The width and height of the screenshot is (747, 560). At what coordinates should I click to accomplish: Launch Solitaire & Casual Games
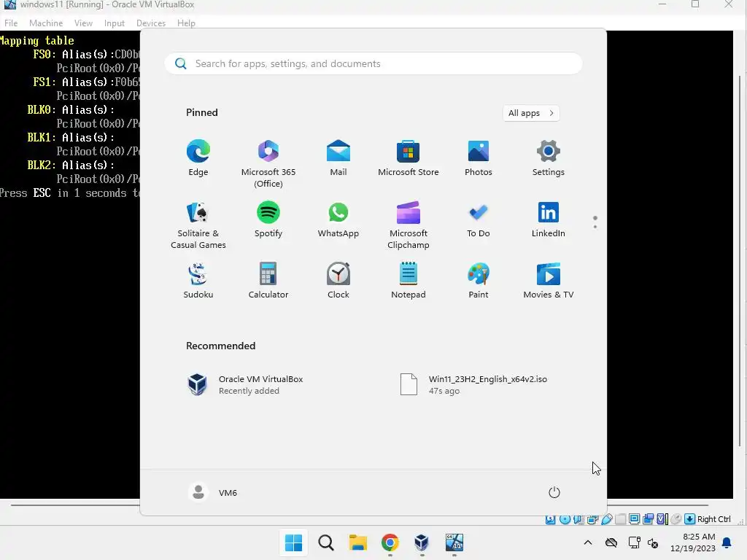pyautogui.click(x=198, y=225)
